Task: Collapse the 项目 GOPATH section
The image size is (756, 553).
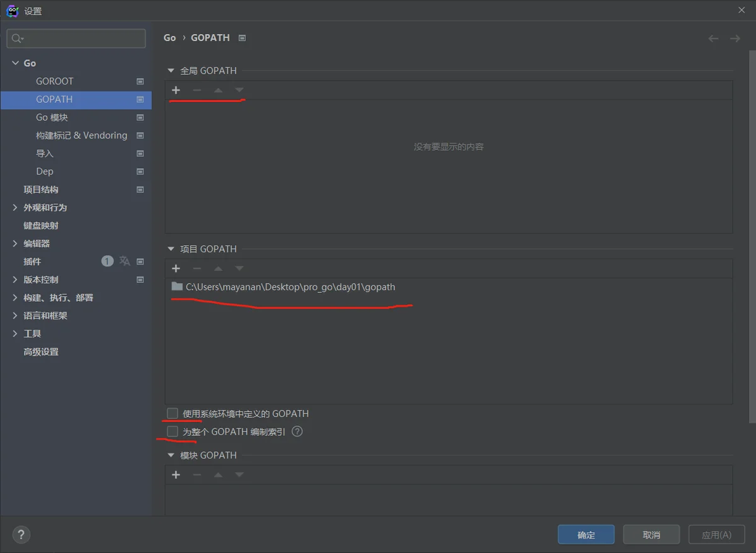Action: pyautogui.click(x=170, y=249)
